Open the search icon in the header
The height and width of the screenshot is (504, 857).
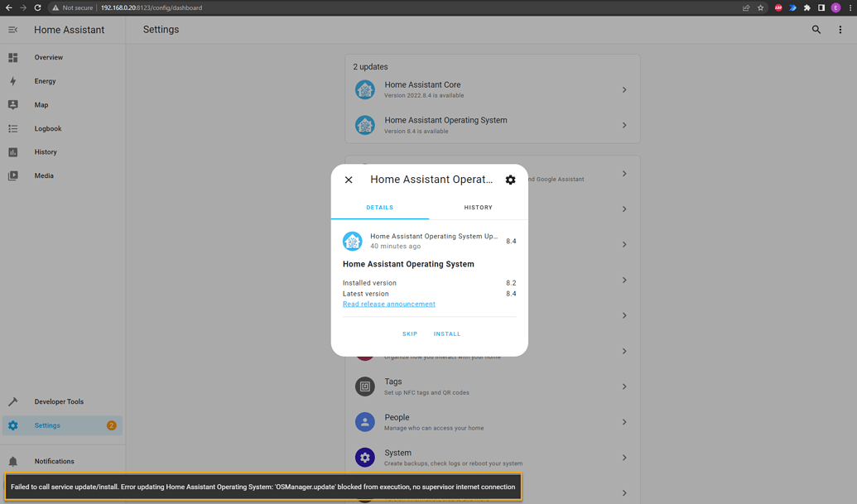(x=816, y=29)
